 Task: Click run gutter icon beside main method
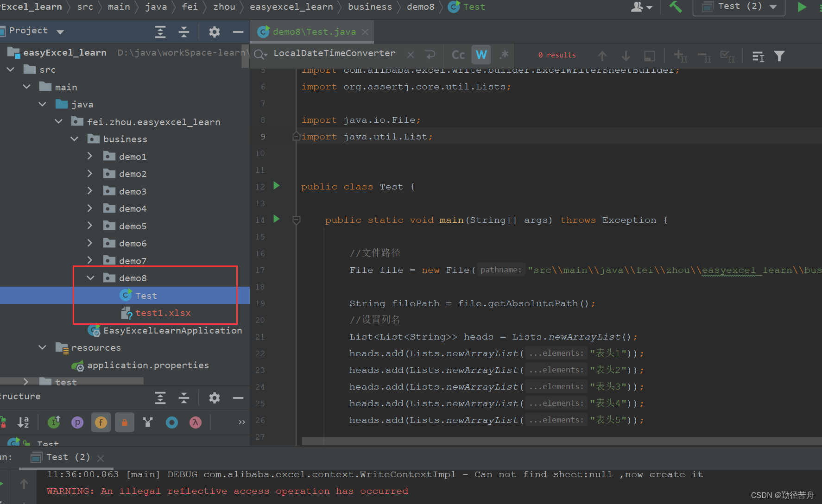click(277, 219)
